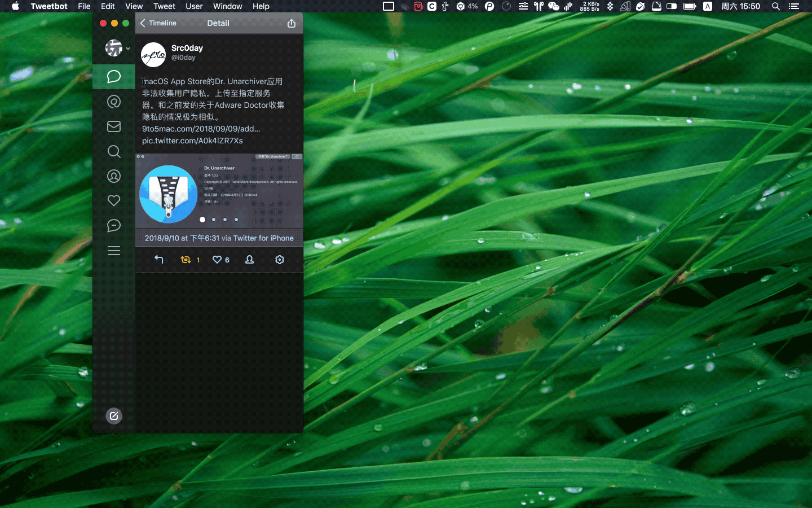Open the Lists tab in sidebar
Viewport: 812px width, 508px height.
[x=114, y=251]
